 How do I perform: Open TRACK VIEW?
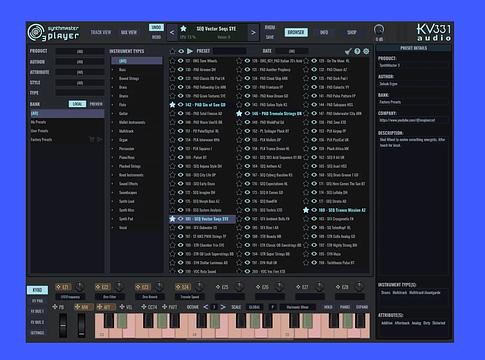click(101, 32)
